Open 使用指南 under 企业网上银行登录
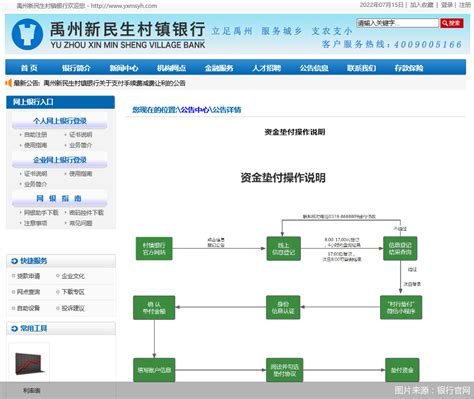 [x=80, y=174]
